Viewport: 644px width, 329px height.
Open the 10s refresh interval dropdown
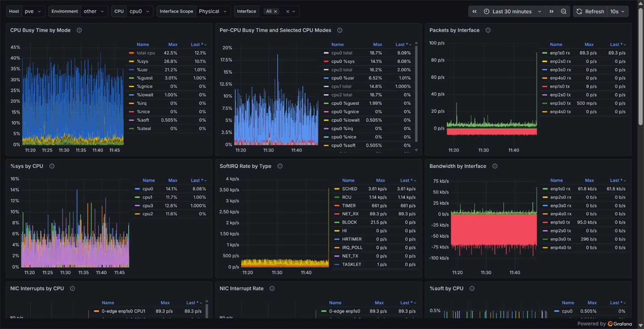(618, 12)
